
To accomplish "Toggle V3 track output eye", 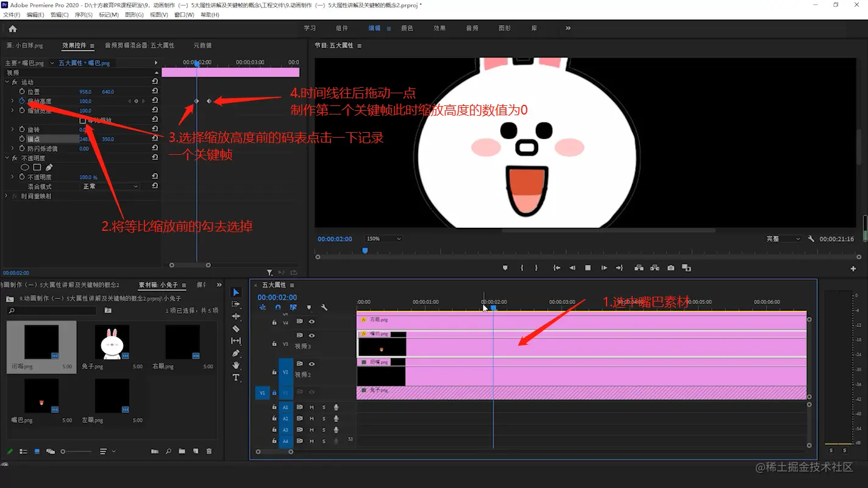I will [x=311, y=336].
